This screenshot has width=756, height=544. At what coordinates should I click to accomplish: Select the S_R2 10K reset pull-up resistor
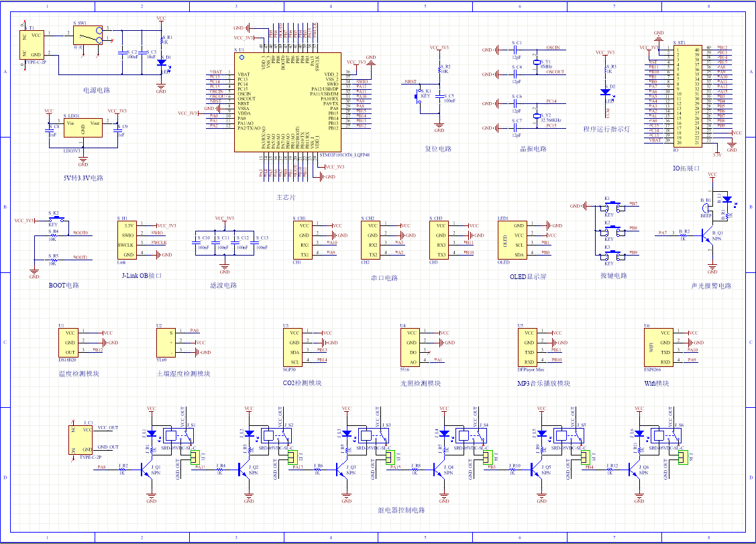point(440,69)
